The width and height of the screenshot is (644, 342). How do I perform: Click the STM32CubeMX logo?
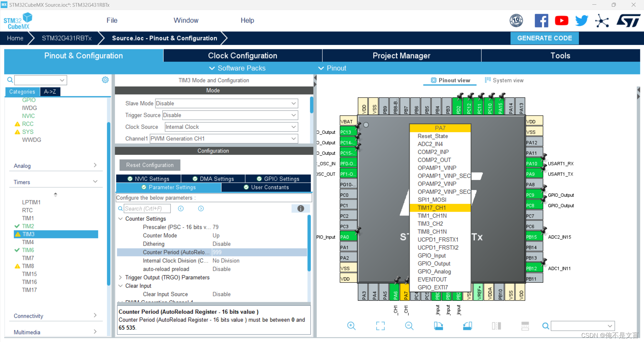[18, 21]
